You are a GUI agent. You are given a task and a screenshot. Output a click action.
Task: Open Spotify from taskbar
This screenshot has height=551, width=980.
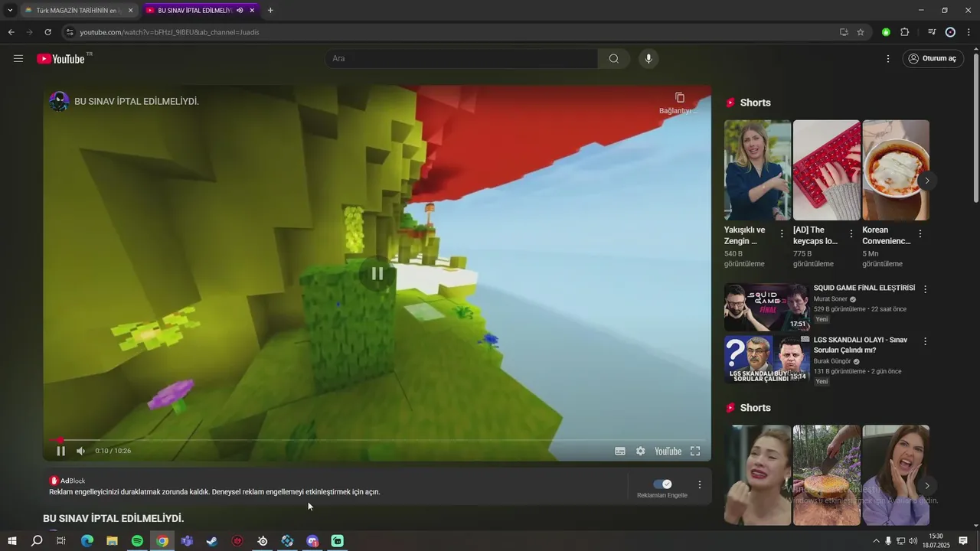tap(137, 541)
